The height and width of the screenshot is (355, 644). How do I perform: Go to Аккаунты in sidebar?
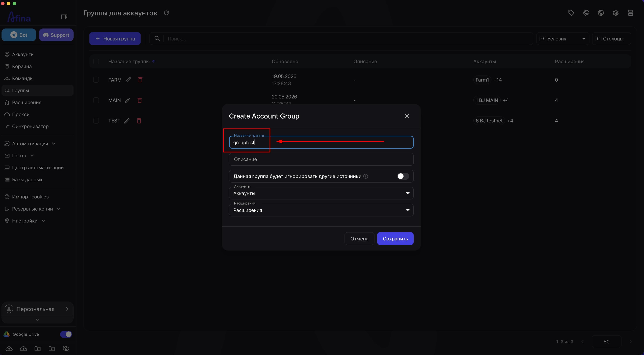point(38,54)
